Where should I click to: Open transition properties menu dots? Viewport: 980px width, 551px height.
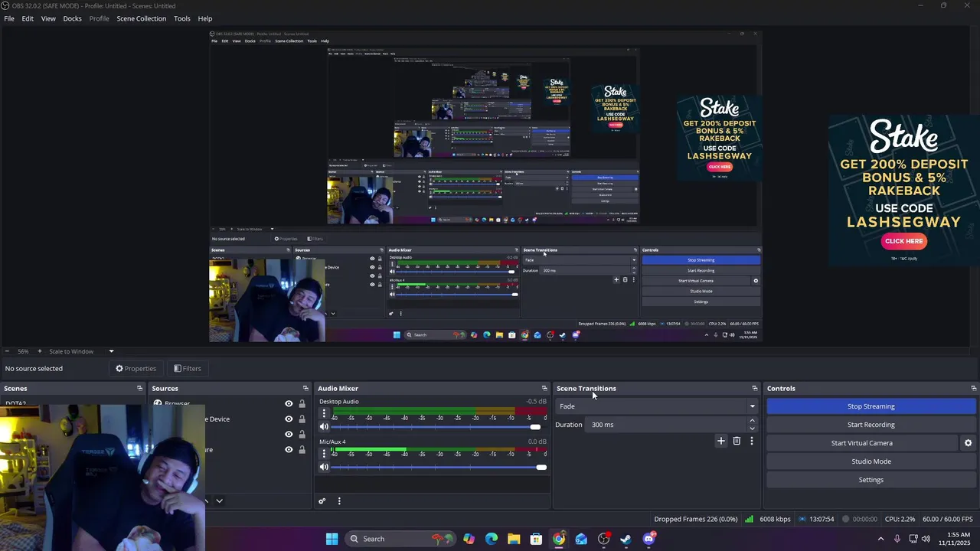pos(752,441)
